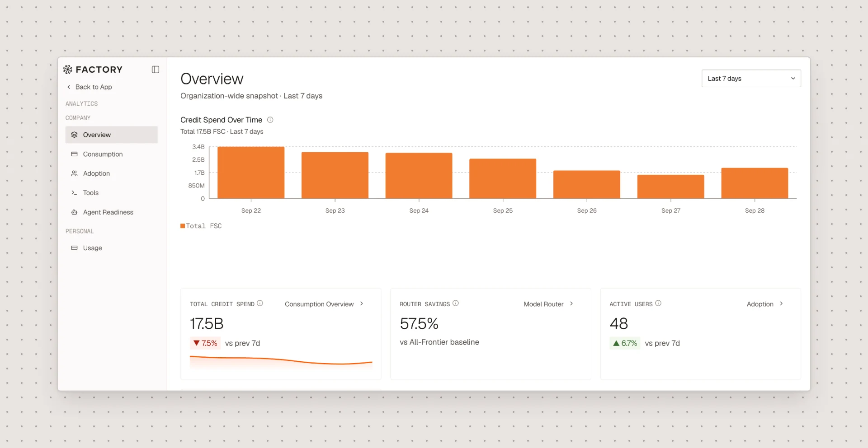The image size is (868, 448).
Task: Click the info icon beside Router Savings
Action: 456,303
